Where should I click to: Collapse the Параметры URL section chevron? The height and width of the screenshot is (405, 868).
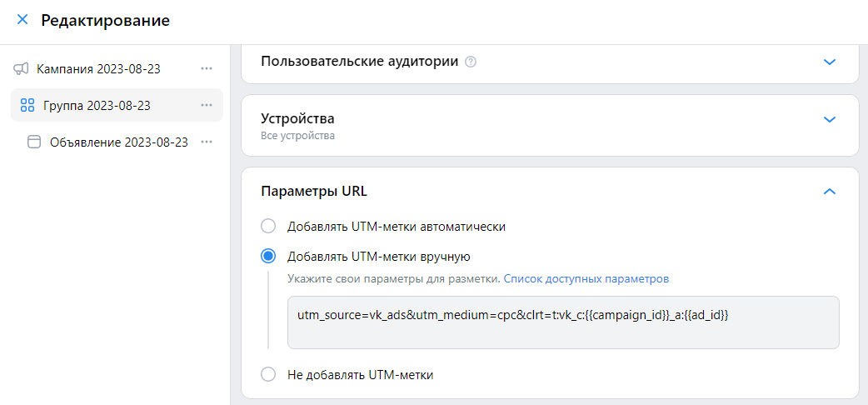829,192
